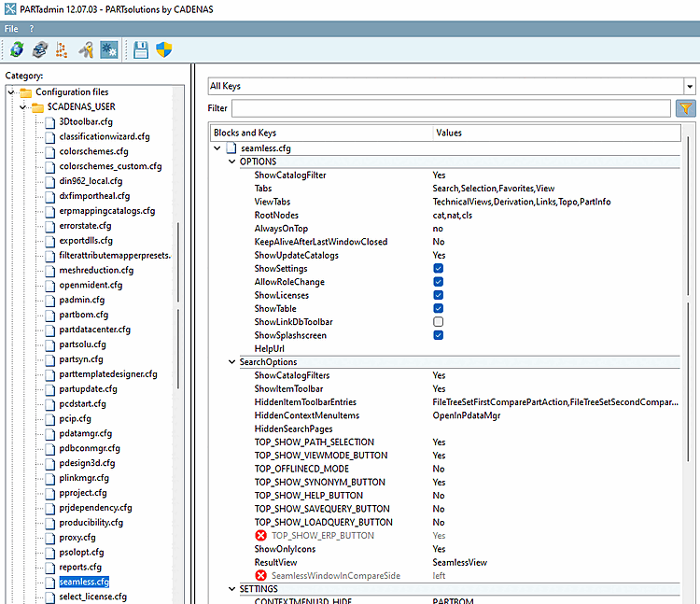
Task: Open the ? help menu
Action: (x=32, y=29)
